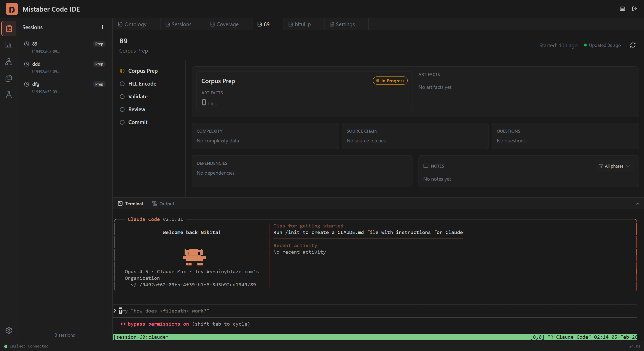644x351 pixels.
Task: Toggle the Commit phase circle
Action: point(122,122)
